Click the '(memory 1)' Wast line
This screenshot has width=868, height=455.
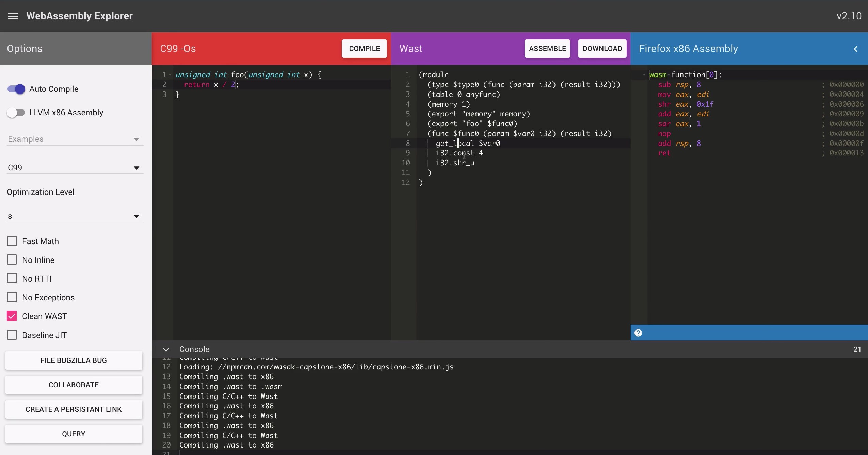click(449, 104)
